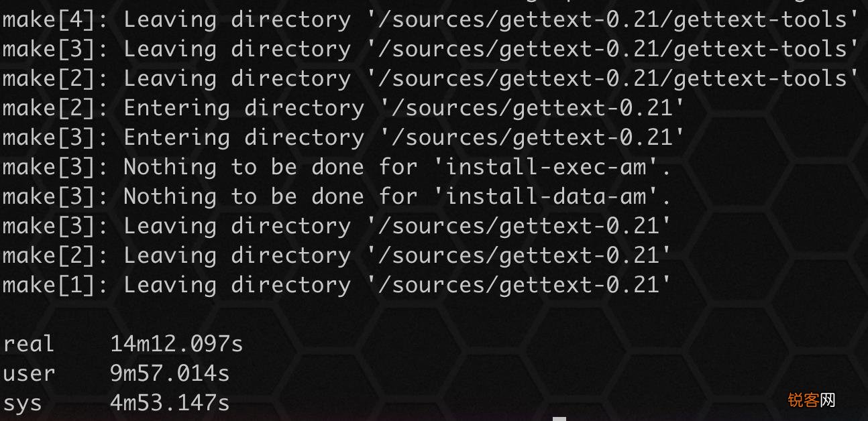Click the 'user' timing label
This screenshot has width=868, height=421.
click(29, 373)
